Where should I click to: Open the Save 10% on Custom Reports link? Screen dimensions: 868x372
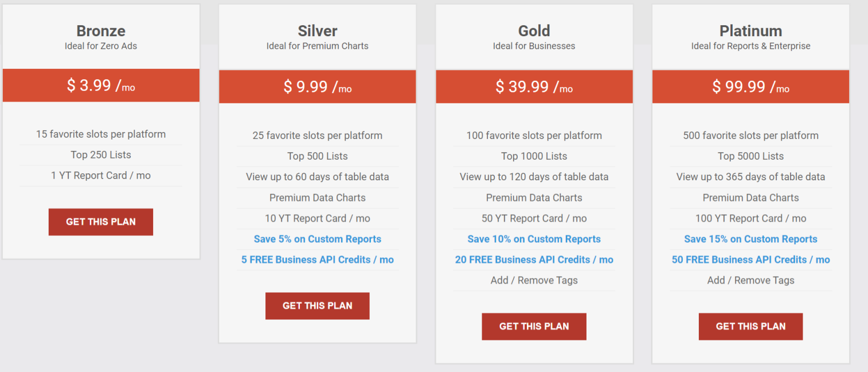tap(534, 239)
